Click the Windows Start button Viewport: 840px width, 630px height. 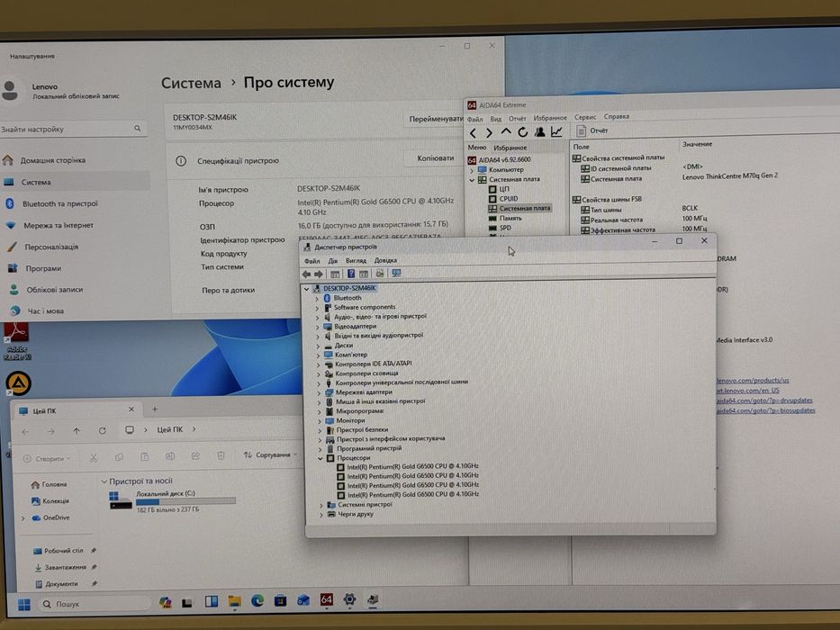(x=24, y=605)
